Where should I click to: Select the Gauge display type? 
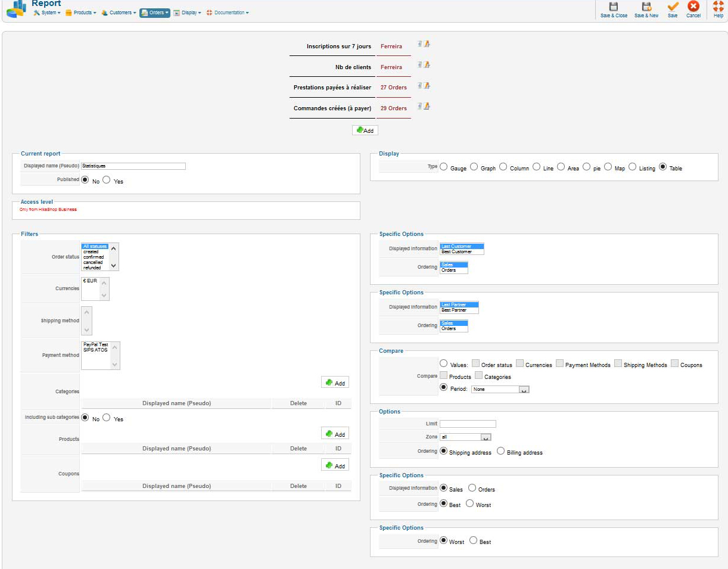[443, 167]
